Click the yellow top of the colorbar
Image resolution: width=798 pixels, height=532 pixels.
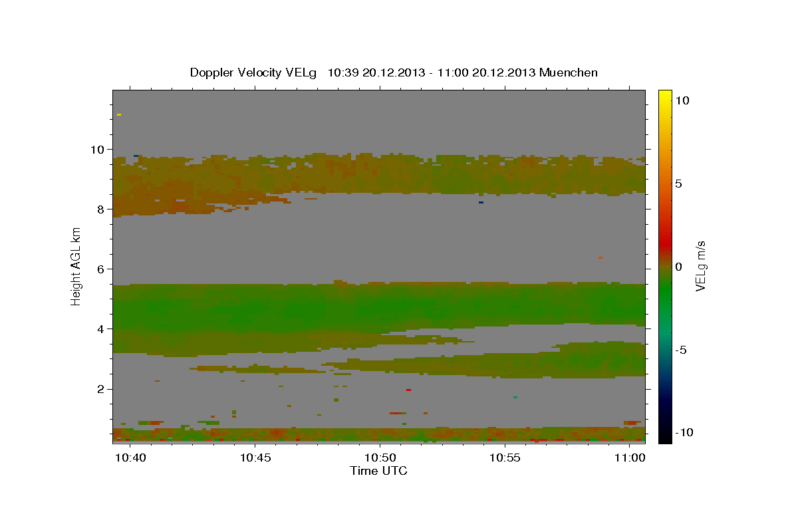point(665,94)
